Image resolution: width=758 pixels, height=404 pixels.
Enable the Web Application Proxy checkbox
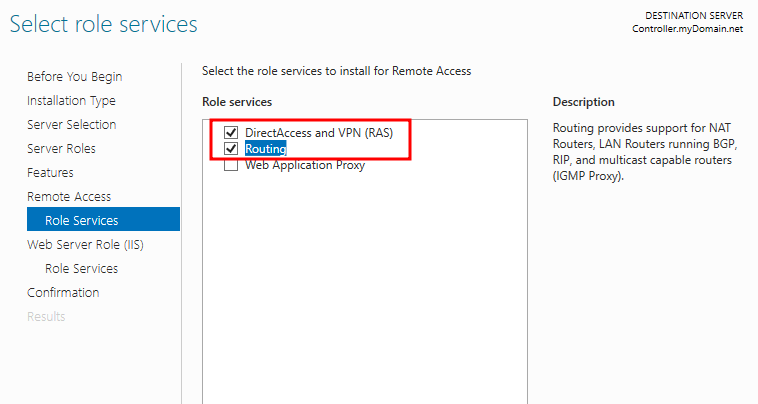(x=231, y=165)
